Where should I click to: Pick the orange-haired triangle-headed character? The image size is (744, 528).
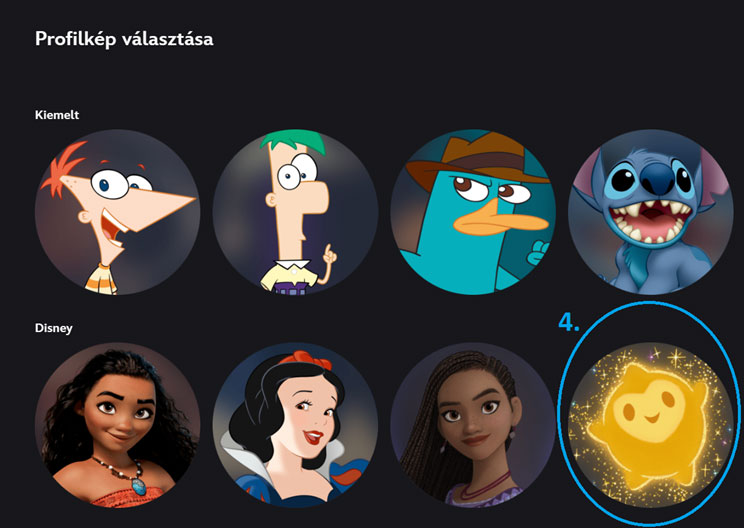tap(117, 212)
